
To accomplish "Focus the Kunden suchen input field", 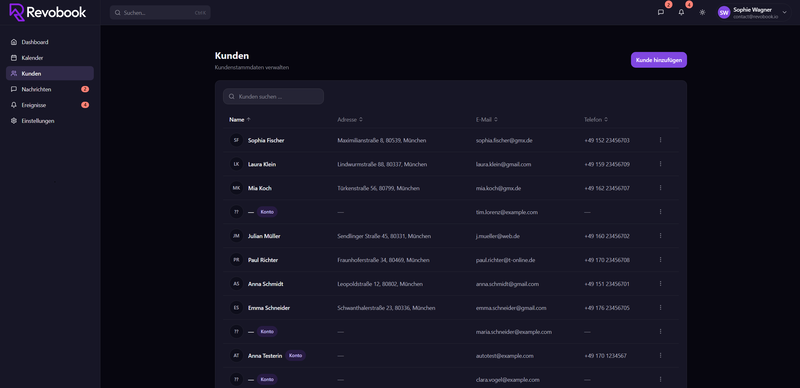I will coord(273,96).
